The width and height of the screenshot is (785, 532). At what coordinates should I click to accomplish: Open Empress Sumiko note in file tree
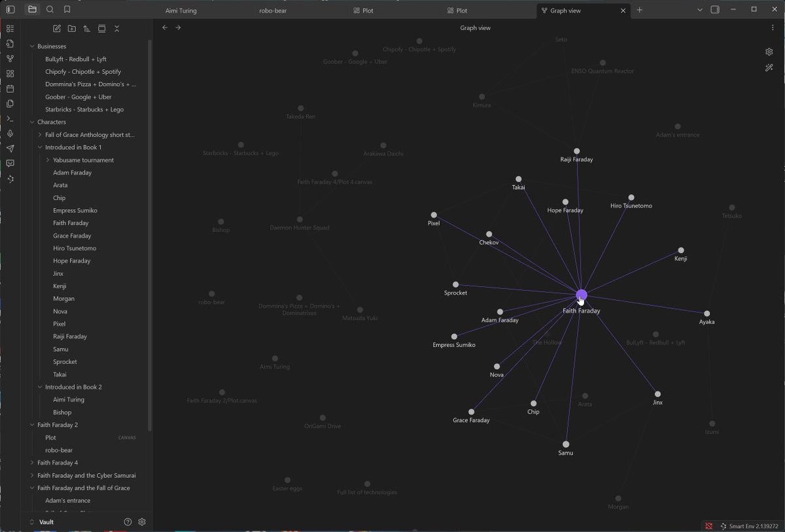coord(75,210)
